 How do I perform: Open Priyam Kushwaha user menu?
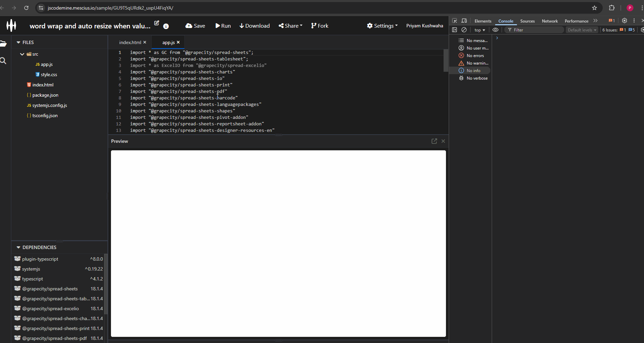coord(424,26)
